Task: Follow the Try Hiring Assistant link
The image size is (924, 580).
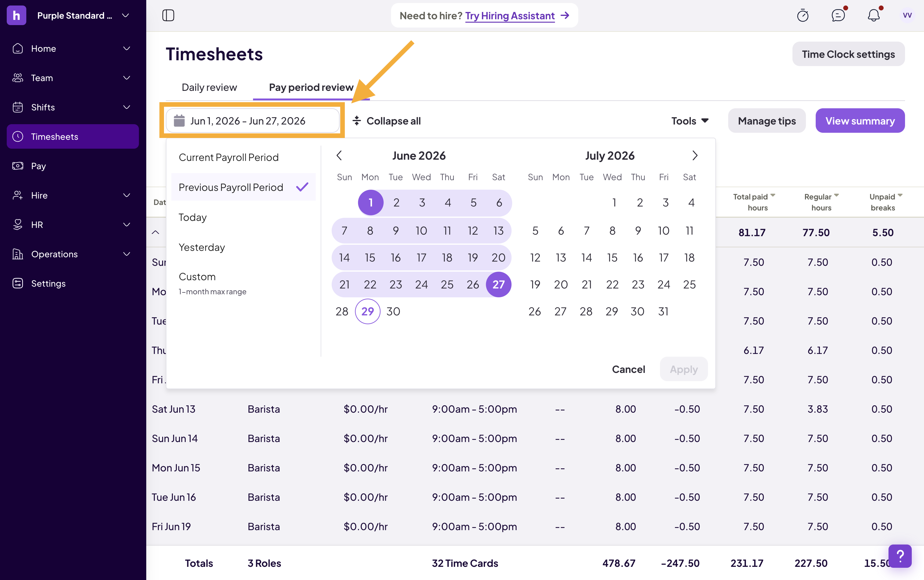Action: pyautogui.click(x=510, y=15)
